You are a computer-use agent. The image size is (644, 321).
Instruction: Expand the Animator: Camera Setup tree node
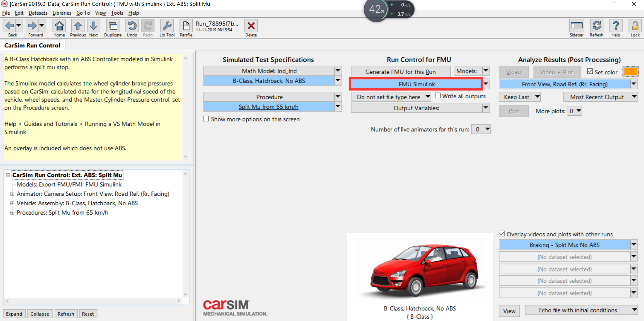coord(12,194)
